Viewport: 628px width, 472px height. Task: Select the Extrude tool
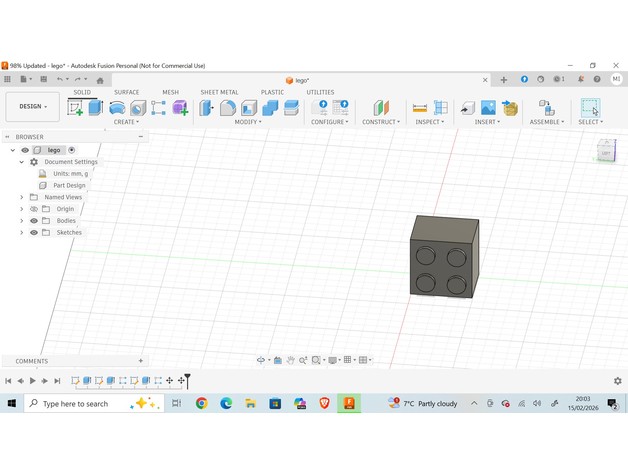(96, 108)
